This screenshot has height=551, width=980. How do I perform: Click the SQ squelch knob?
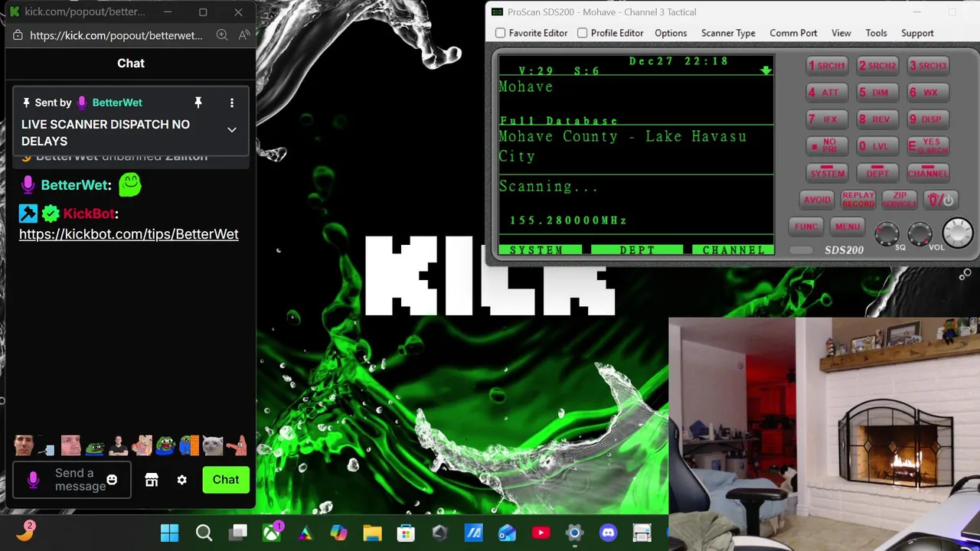point(887,233)
